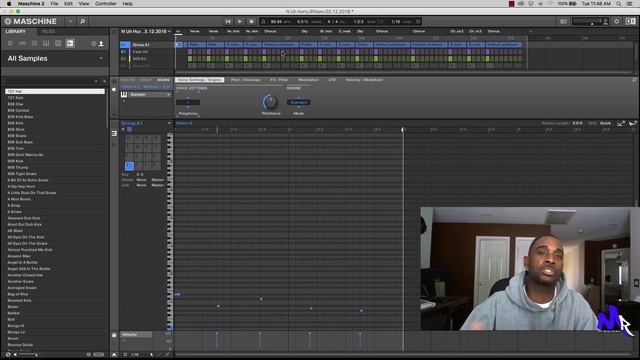Click the pattern end marker in the timeline

tap(403, 129)
